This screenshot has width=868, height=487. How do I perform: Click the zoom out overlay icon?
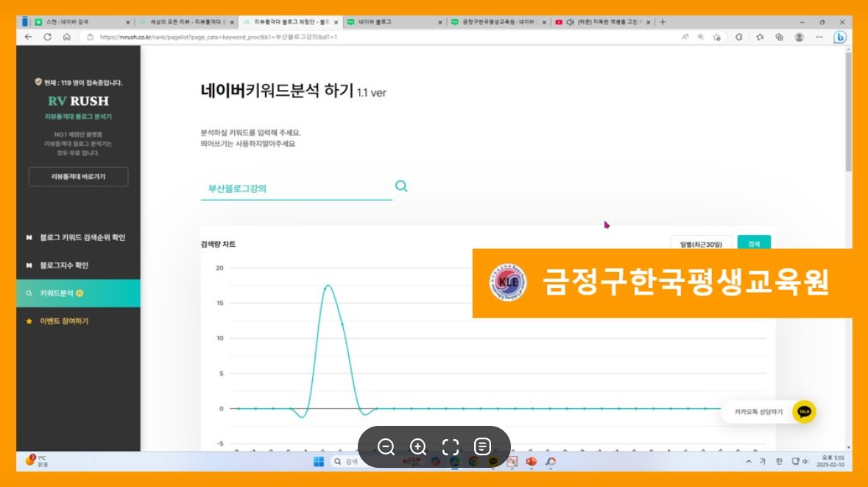click(386, 446)
